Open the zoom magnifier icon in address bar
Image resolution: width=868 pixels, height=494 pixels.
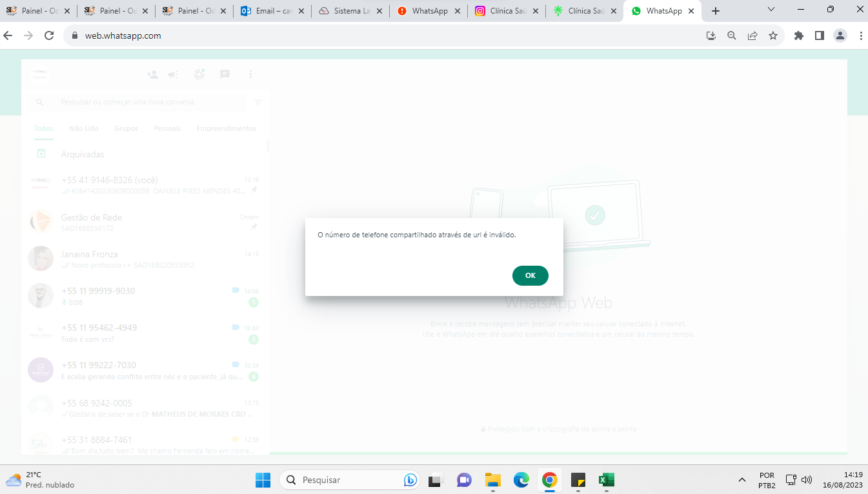(x=732, y=36)
